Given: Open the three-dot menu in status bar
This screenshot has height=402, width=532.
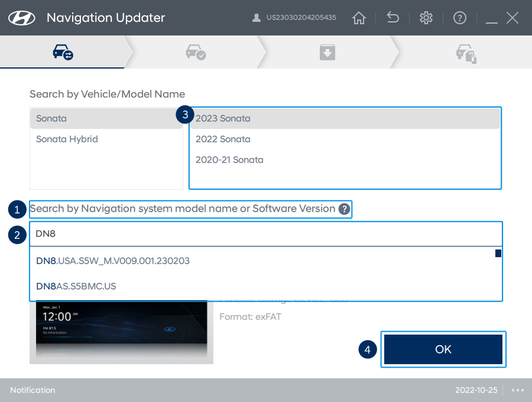Looking at the screenshot, I should click(x=518, y=390).
